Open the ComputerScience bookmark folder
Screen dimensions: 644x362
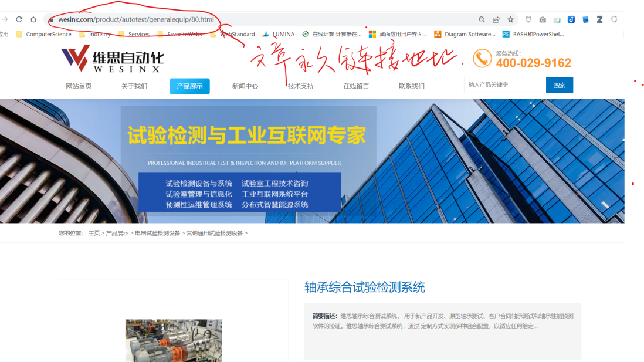[x=44, y=34]
